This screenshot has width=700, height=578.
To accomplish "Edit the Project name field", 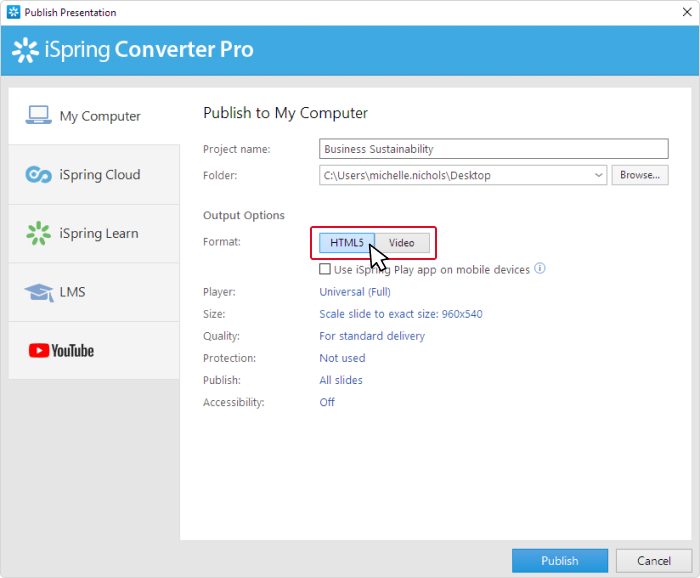I will pyautogui.click(x=494, y=149).
